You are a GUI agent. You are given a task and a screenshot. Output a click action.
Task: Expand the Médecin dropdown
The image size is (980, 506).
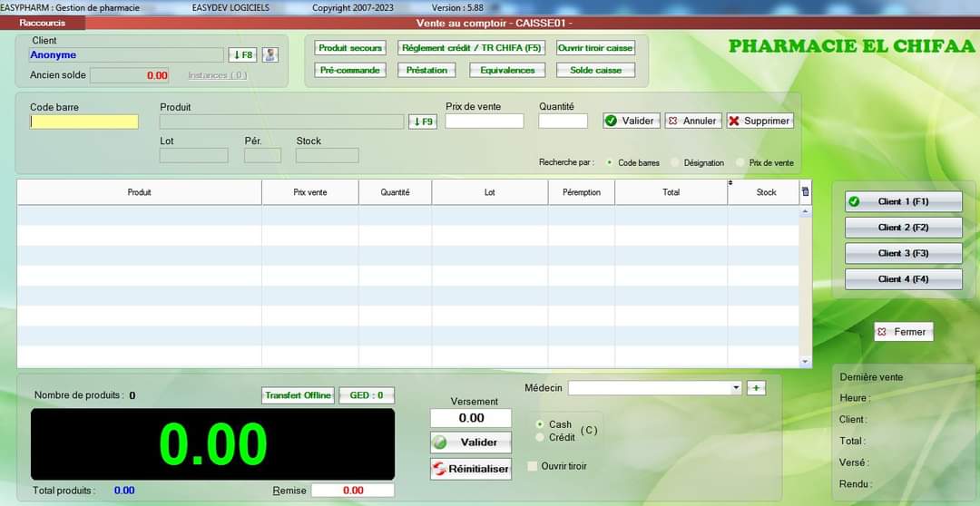736,388
